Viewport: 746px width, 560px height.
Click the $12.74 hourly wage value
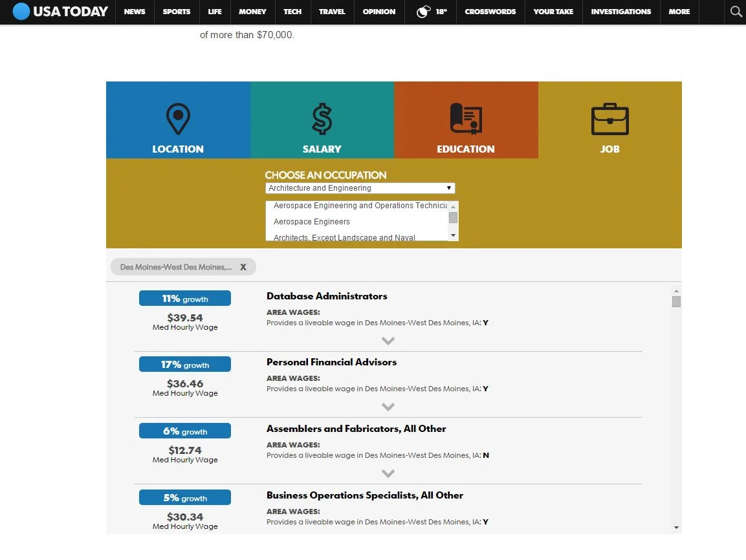185,450
